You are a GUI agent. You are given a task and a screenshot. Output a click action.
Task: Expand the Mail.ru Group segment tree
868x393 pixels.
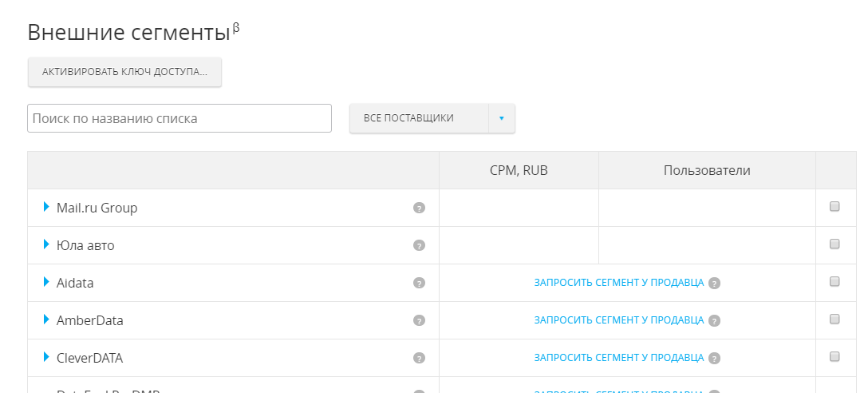click(46, 208)
